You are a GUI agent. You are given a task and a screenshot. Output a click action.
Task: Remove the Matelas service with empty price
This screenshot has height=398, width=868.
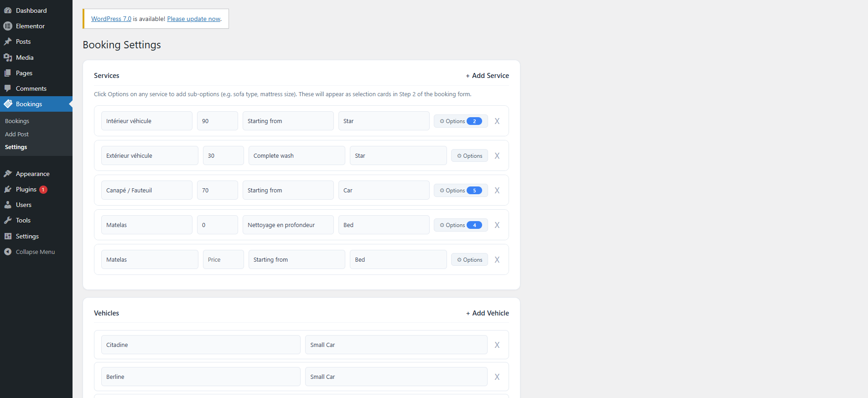click(497, 260)
